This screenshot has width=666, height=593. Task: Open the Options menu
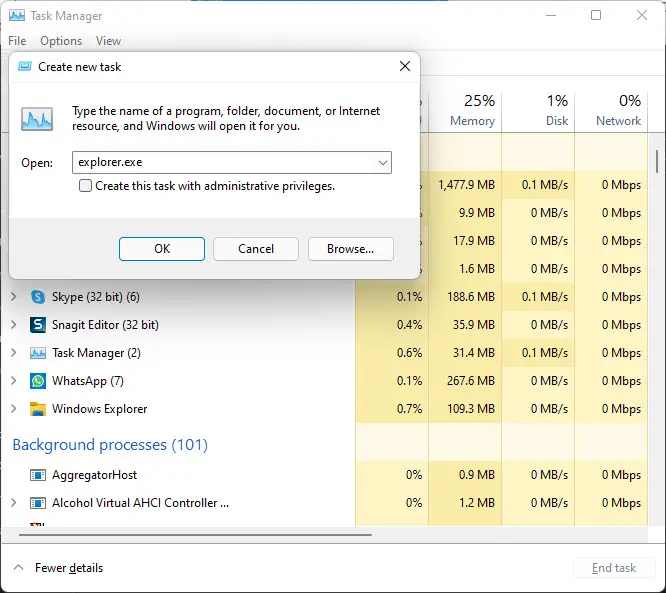[61, 41]
